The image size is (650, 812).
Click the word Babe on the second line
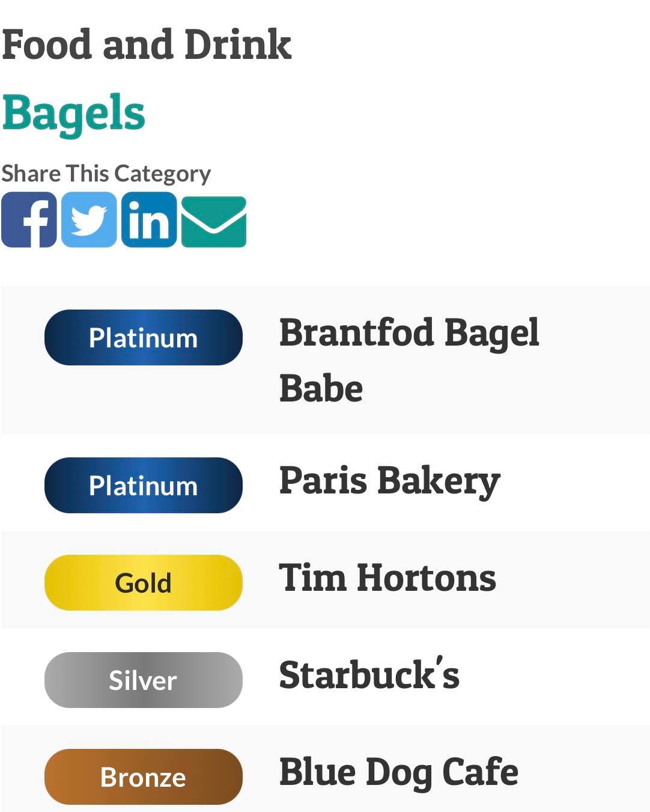321,389
